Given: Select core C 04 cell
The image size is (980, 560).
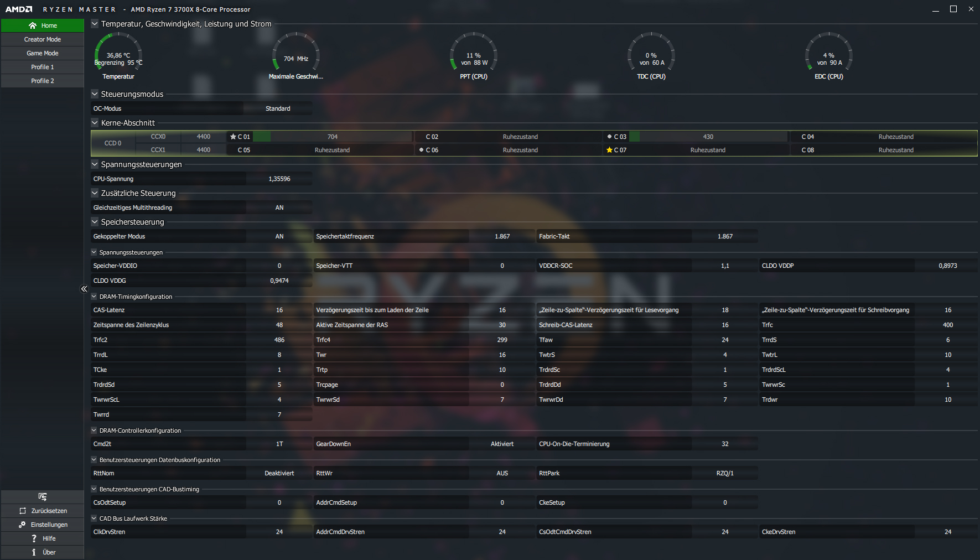Looking at the screenshot, I should (884, 137).
